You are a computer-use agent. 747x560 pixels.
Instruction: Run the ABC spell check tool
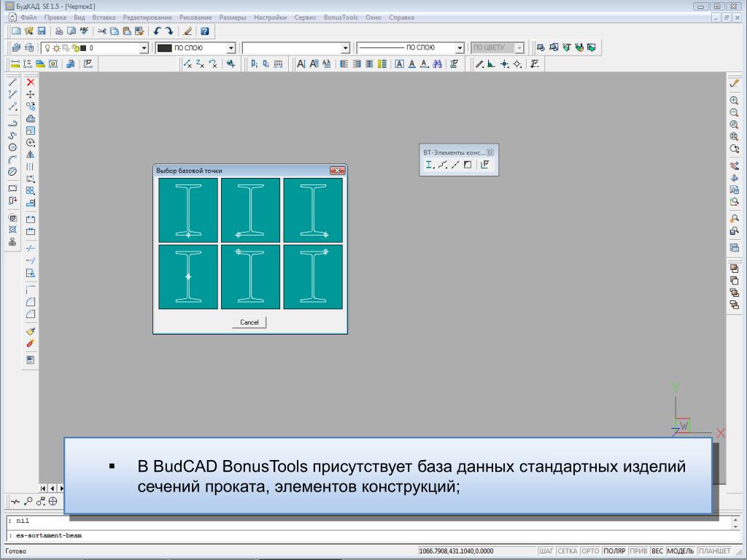click(x=85, y=31)
